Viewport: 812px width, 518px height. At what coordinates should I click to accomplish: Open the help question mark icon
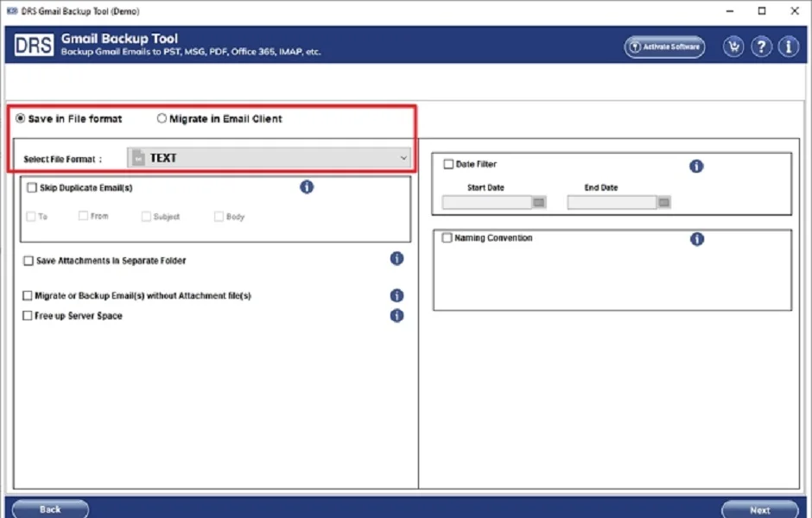pos(761,47)
